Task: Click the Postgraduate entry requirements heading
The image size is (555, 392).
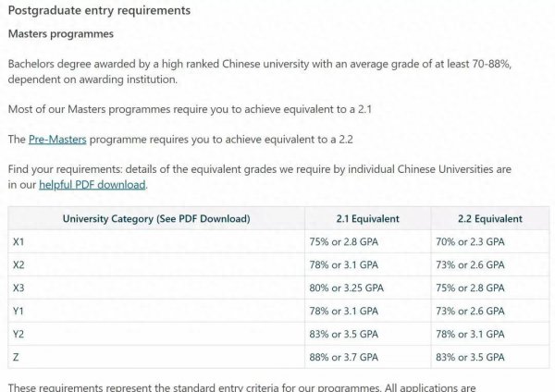Action: click(x=100, y=11)
